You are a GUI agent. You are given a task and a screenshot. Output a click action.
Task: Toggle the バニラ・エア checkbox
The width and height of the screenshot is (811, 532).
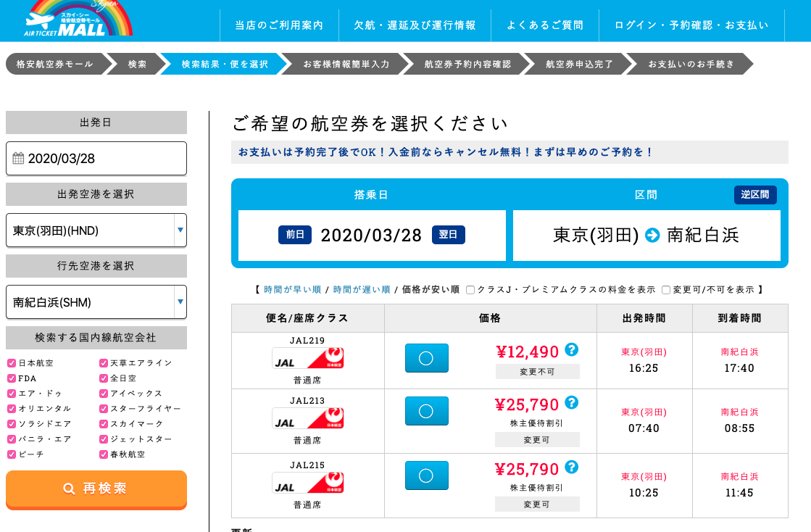[x=12, y=439]
